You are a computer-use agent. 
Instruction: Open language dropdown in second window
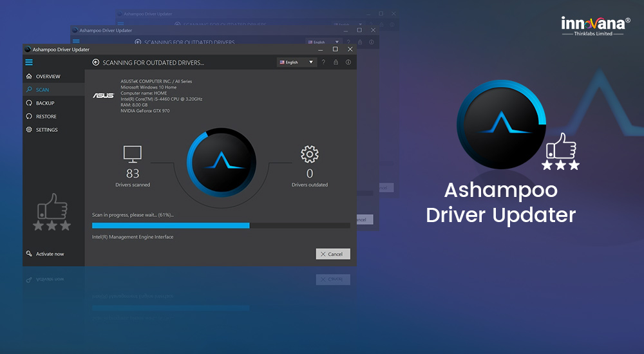323,42
